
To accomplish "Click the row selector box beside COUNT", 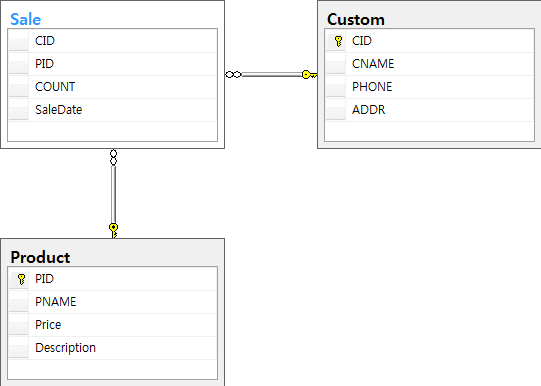I will tap(18, 87).
